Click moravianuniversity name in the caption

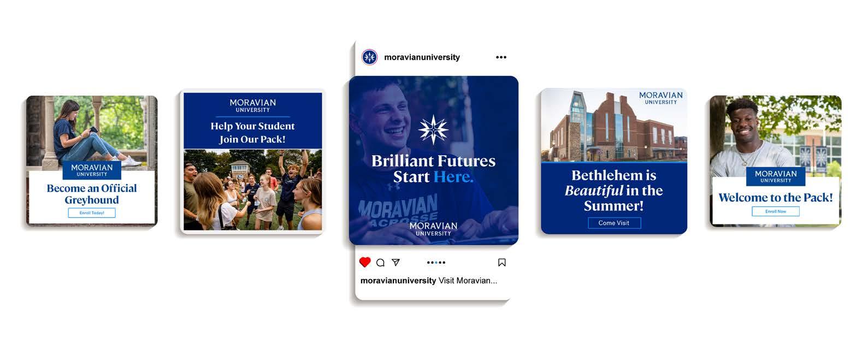398,281
